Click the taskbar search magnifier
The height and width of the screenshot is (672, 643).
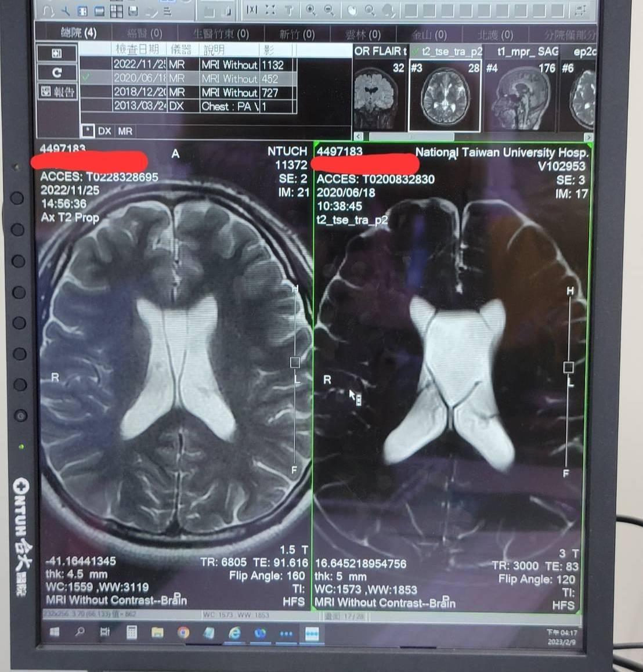80,631
